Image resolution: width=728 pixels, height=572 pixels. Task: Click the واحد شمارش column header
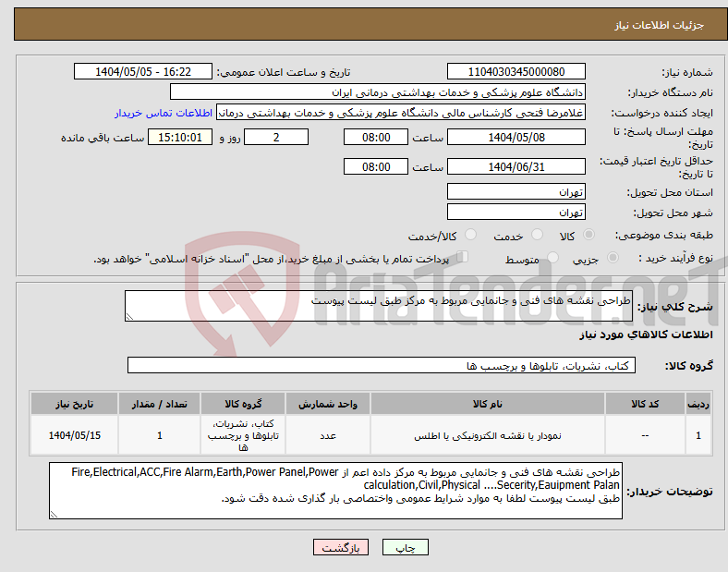328,404
